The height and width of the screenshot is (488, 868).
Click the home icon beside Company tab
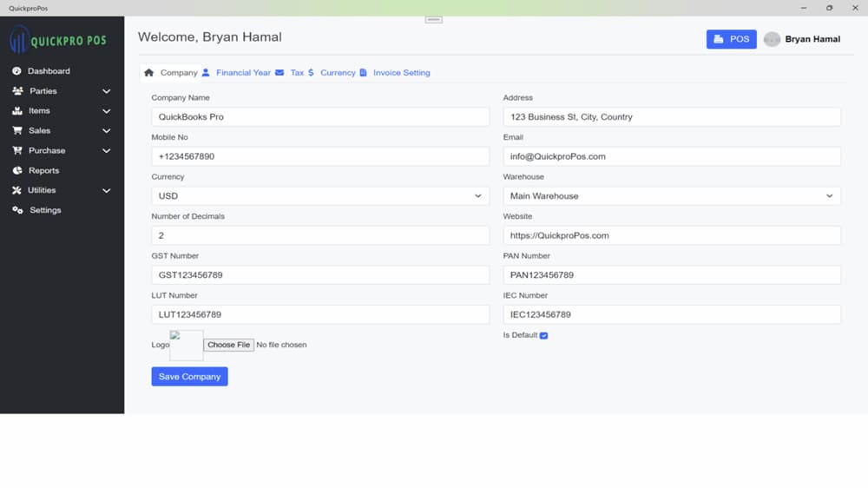pos(149,73)
